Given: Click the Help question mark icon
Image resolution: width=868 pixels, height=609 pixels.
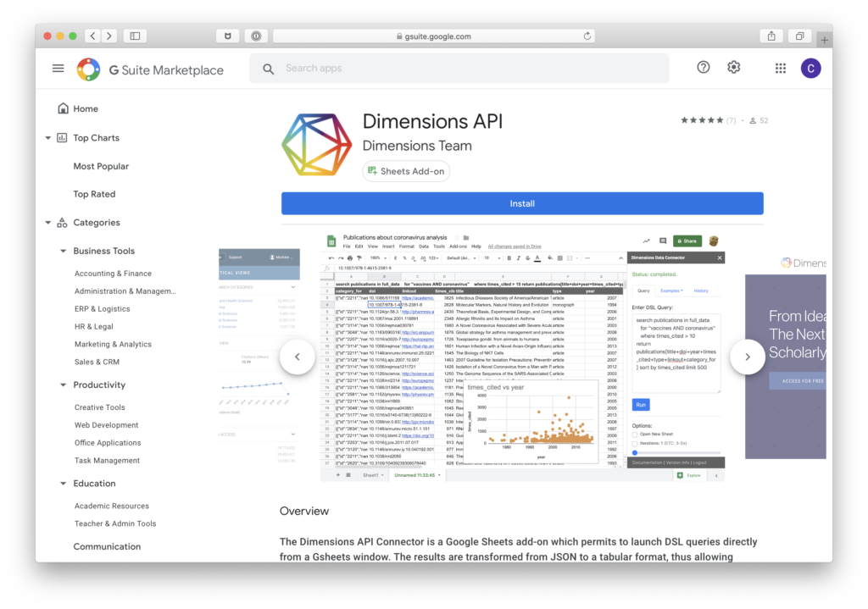Looking at the screenshot, I should 703,68.
